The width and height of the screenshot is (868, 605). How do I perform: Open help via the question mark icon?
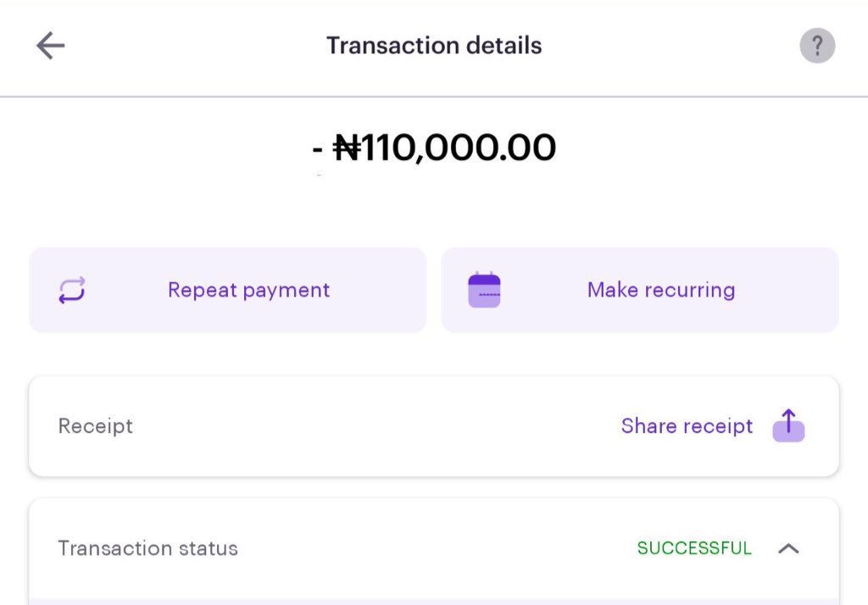click(x=817, y=46)
